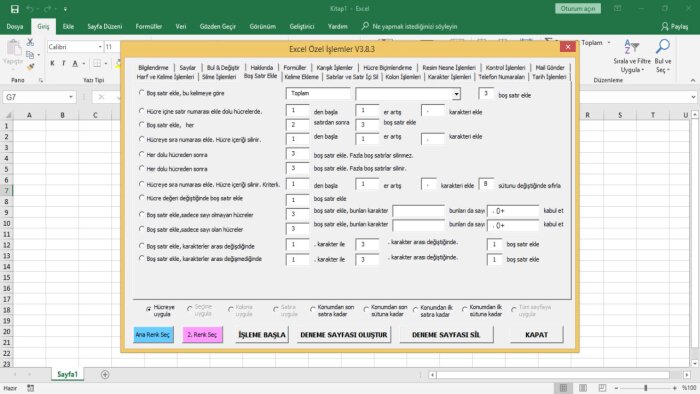Switch to the Formüller ribbon tab
Image resolution: width=700 pixels, height=394 pixels.
[149, 26]
